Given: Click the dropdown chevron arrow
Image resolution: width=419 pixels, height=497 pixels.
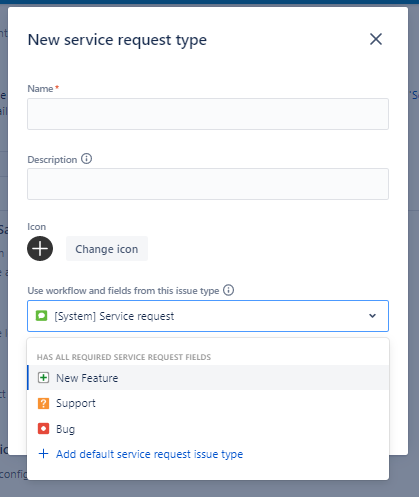Looking at the screenshot, I should 372,316.
